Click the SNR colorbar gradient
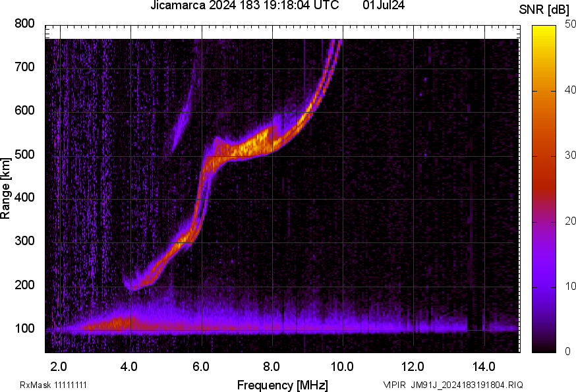The height and width of the screenshot is (392, 576). click(544, 189)
